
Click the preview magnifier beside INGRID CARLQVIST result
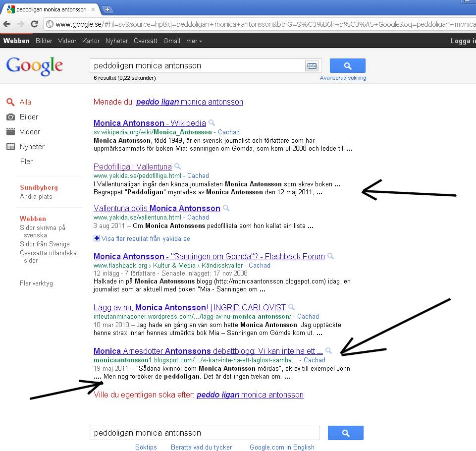(291, 307)
